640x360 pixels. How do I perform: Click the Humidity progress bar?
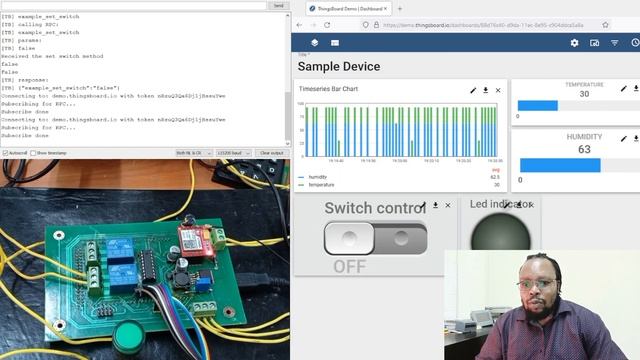[x=580, y=165]
